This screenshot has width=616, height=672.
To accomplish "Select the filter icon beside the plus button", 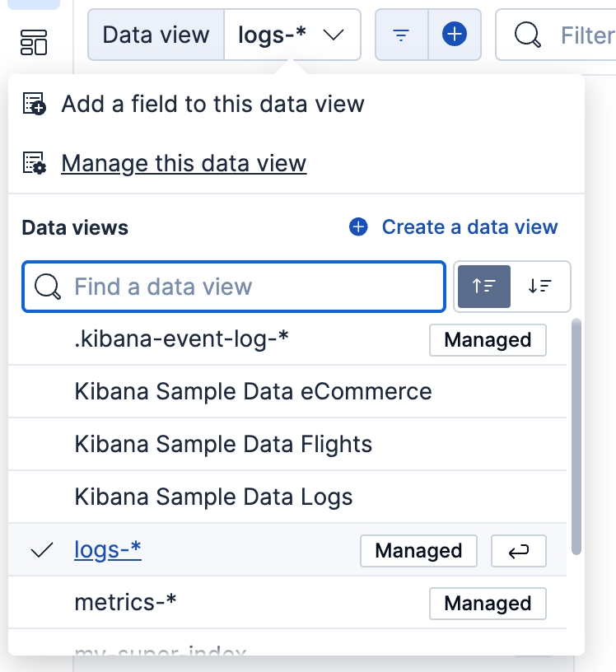I will pos(401,35).
